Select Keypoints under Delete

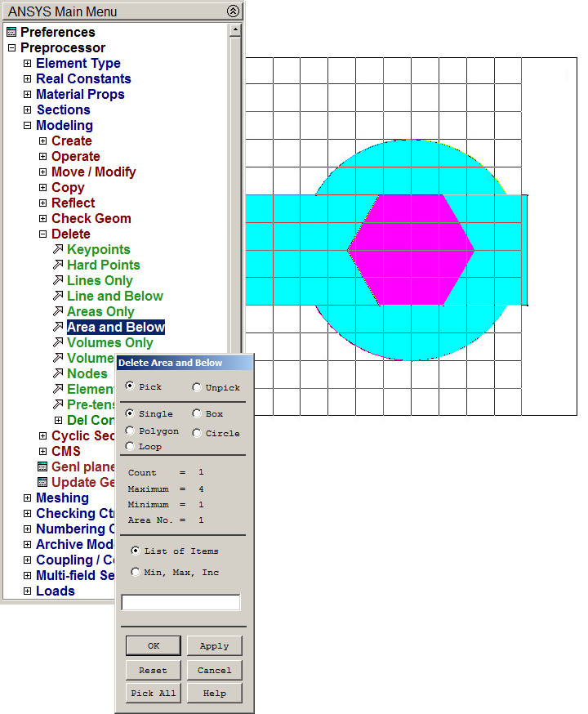pos(98,249)
